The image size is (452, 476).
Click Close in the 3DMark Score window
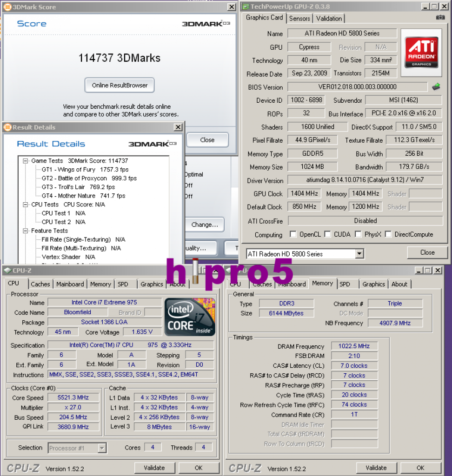(207, 140)
